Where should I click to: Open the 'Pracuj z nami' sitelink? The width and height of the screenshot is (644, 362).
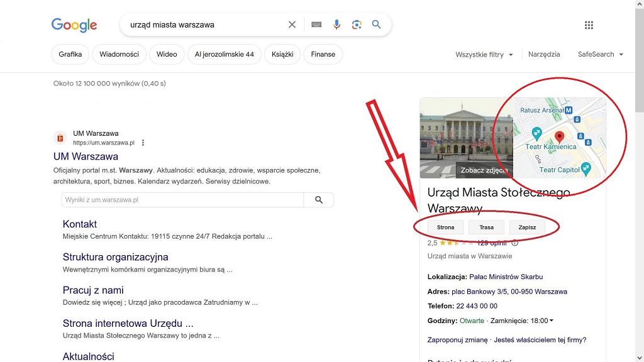coord(93,290)
